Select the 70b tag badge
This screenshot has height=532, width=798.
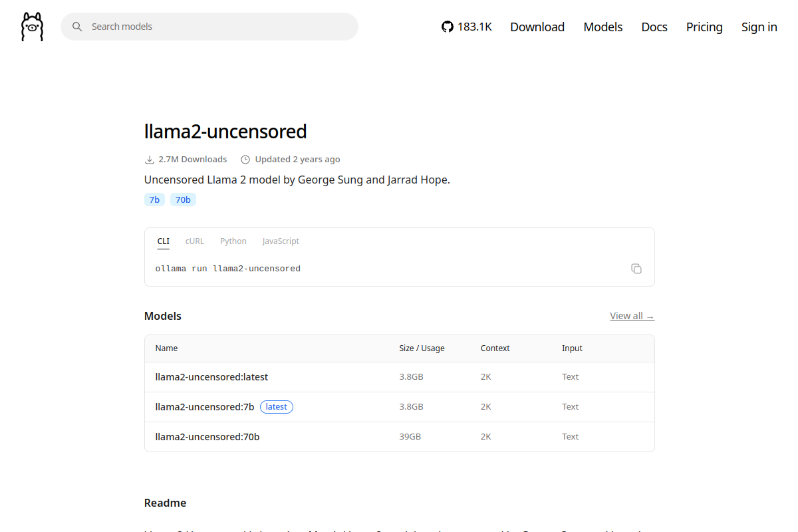point(183,199)
